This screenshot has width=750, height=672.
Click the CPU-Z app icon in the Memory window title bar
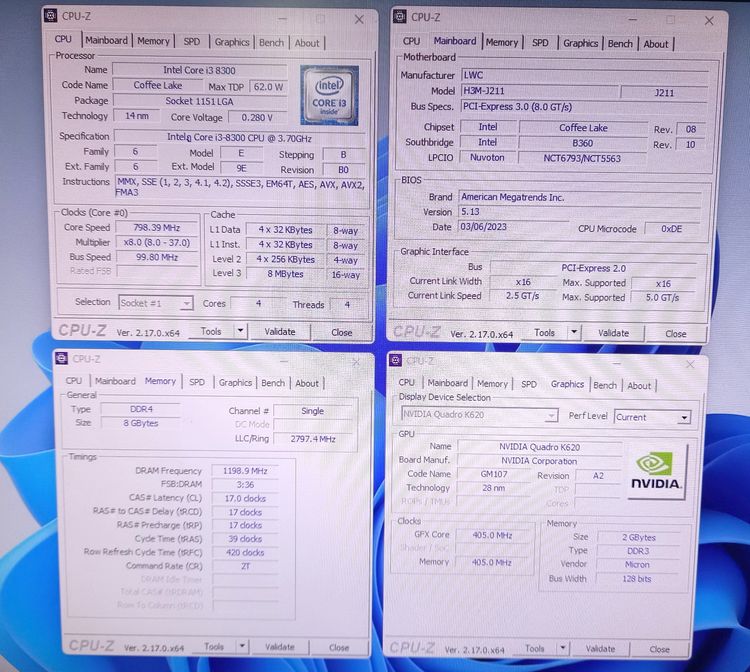pos(61,358)
